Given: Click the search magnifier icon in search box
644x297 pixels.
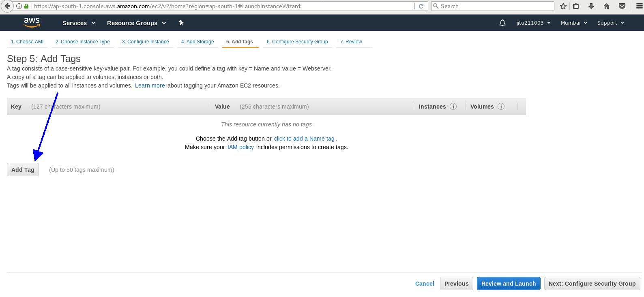Looking at the screenshot, I should point(436,6).
